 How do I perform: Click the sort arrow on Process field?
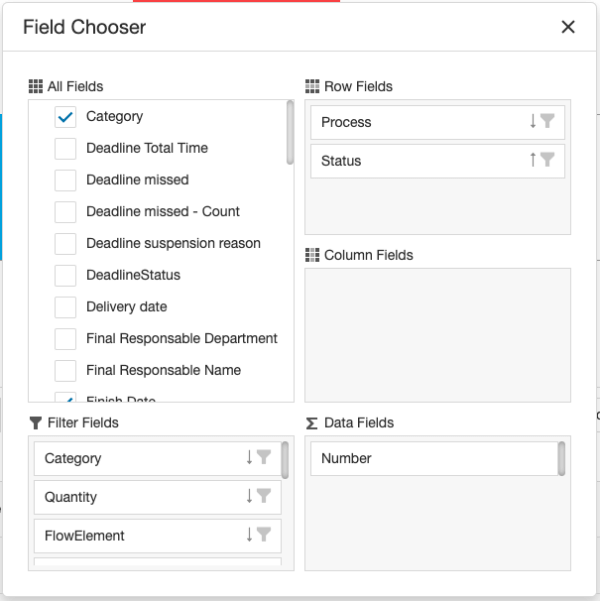[x=533, y=122]
